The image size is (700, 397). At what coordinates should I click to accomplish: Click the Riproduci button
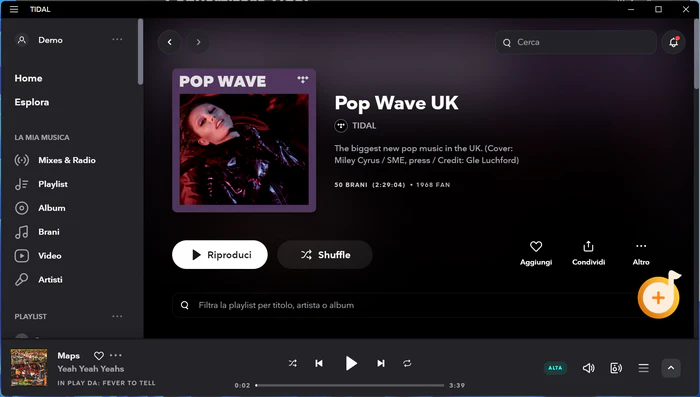point(220,255)
